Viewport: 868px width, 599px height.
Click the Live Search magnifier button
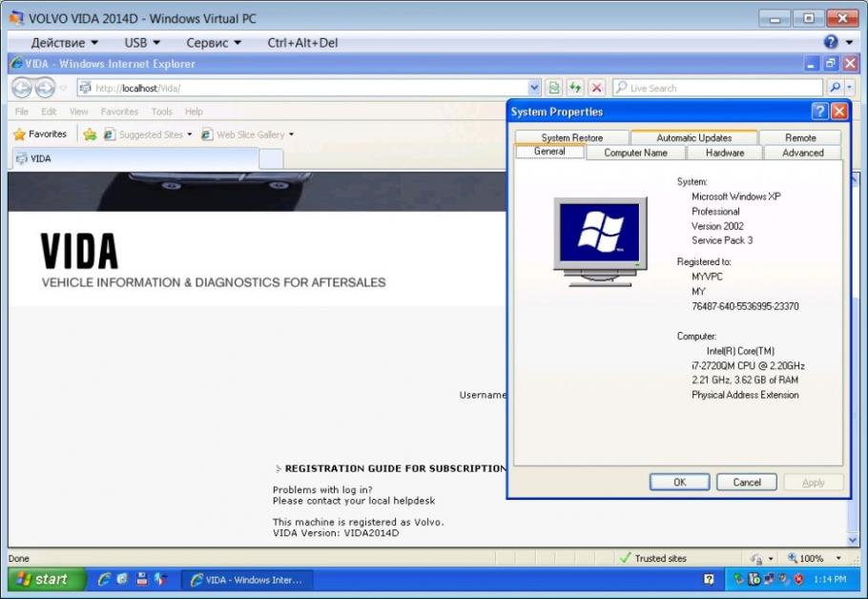pos(835,88)
